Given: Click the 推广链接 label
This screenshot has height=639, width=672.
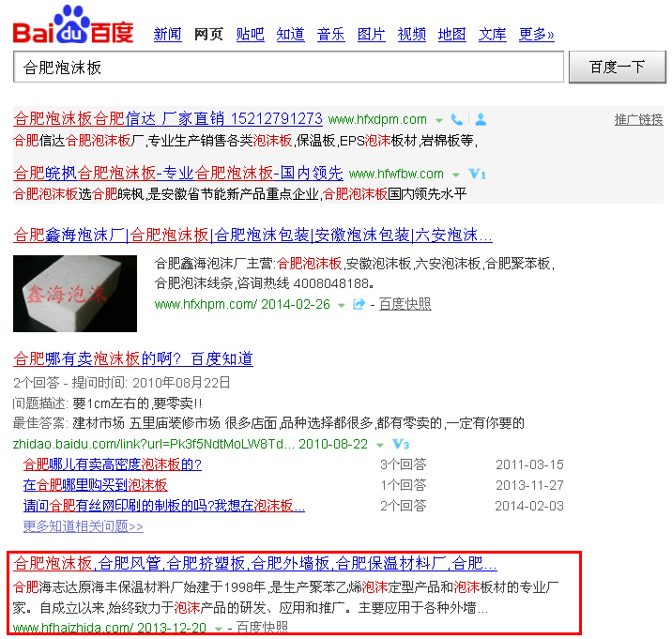Looking at the screenshot, I should point(638,119).
